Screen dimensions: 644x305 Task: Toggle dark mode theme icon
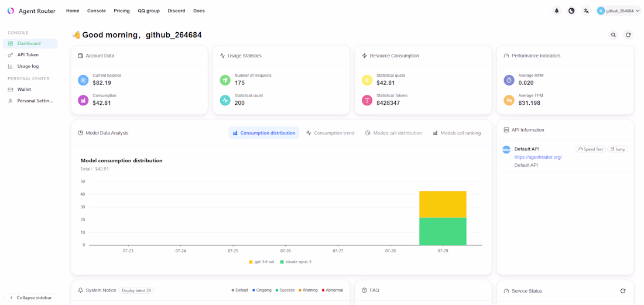[571, 11]
